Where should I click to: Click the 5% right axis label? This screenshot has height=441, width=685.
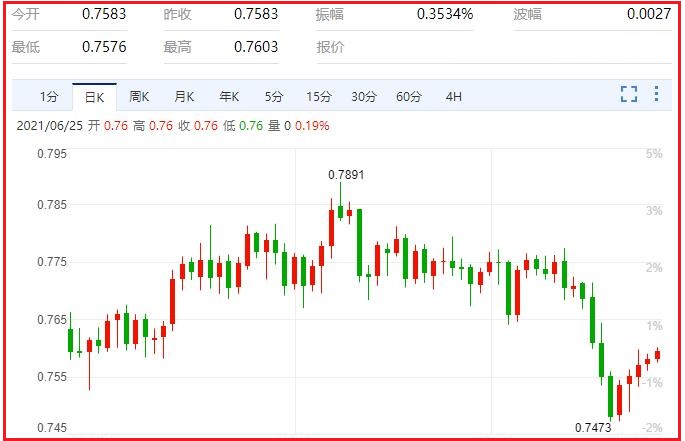pos(654,154)
